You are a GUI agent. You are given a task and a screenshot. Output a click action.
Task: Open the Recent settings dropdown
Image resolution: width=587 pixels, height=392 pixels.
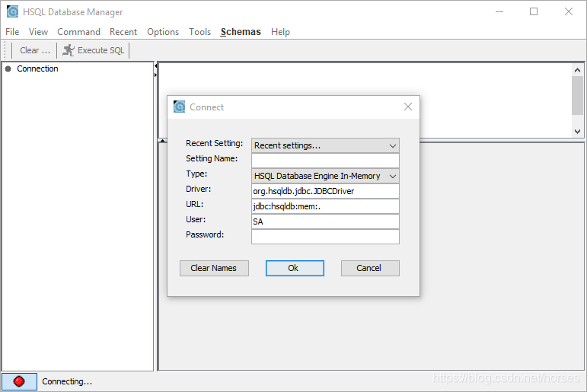pyautogui.click(x=325, y=145)
